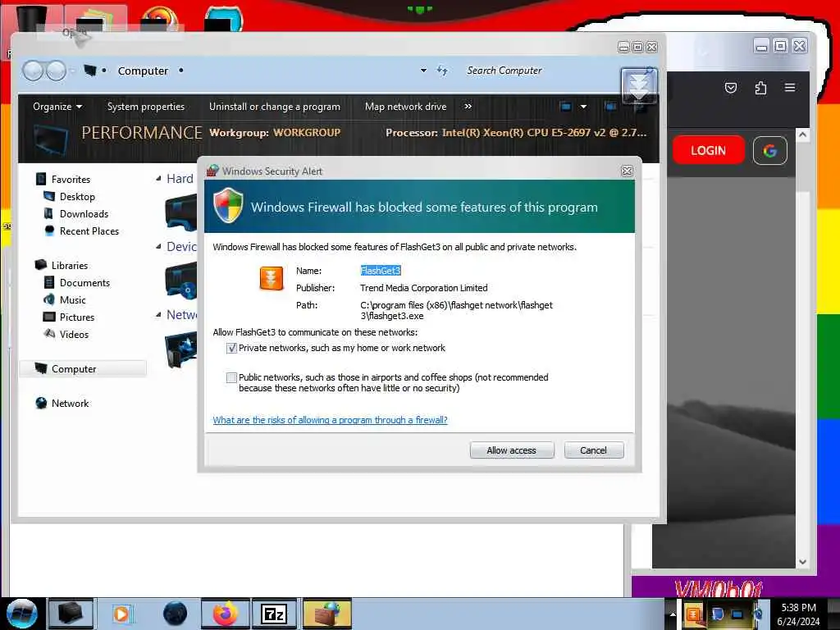Show hidden tray icons arrow
This screenshot has width=840, height=630.
coord(673,614)
